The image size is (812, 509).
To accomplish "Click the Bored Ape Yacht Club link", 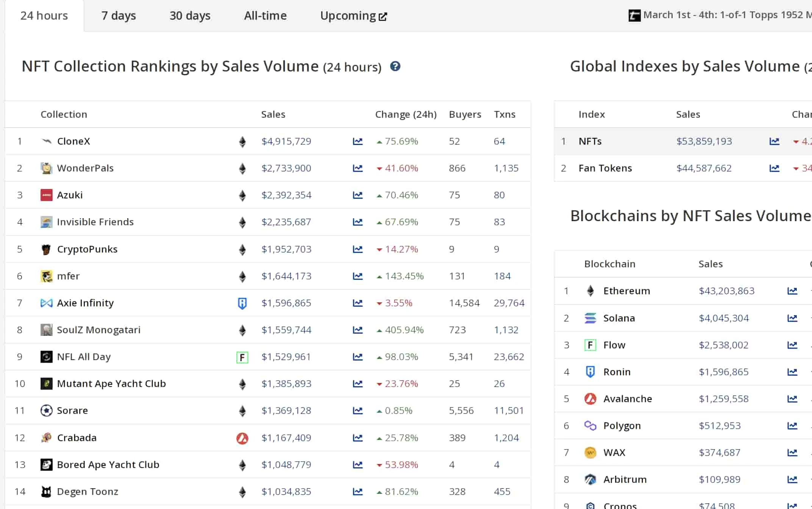I will coord(108,465).
